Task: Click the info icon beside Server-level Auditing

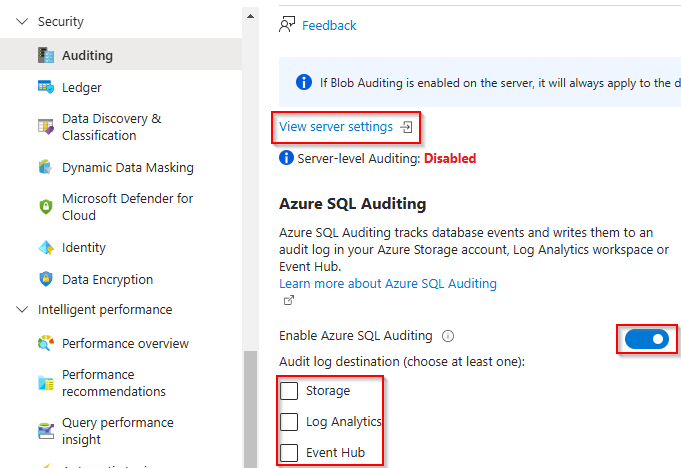Action: [x=286, y=158]
